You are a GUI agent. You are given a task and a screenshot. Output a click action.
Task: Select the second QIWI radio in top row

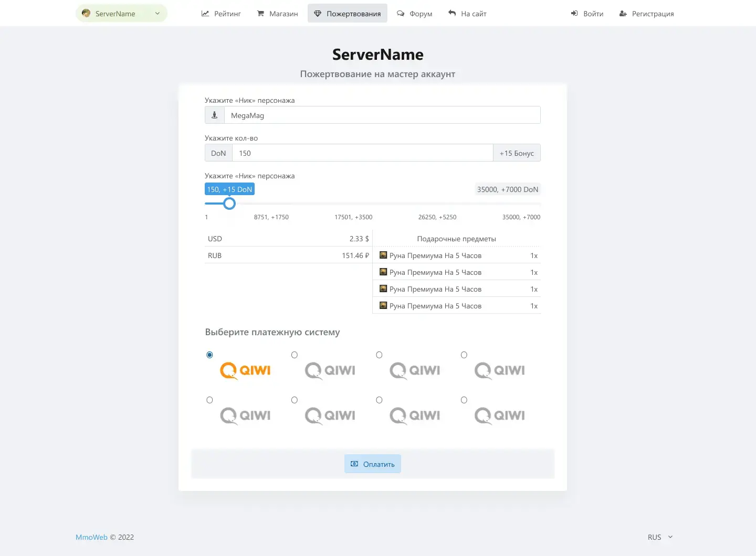click(x=295, y=355)
